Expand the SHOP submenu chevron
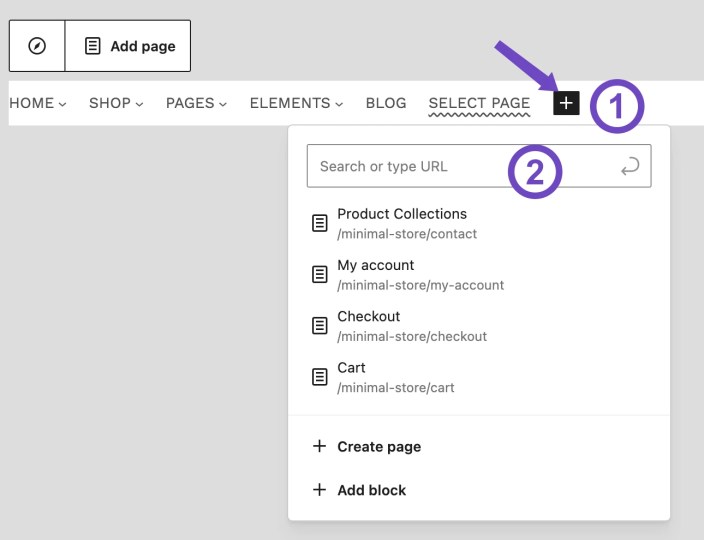704x540 pixels. click(140, 104)
